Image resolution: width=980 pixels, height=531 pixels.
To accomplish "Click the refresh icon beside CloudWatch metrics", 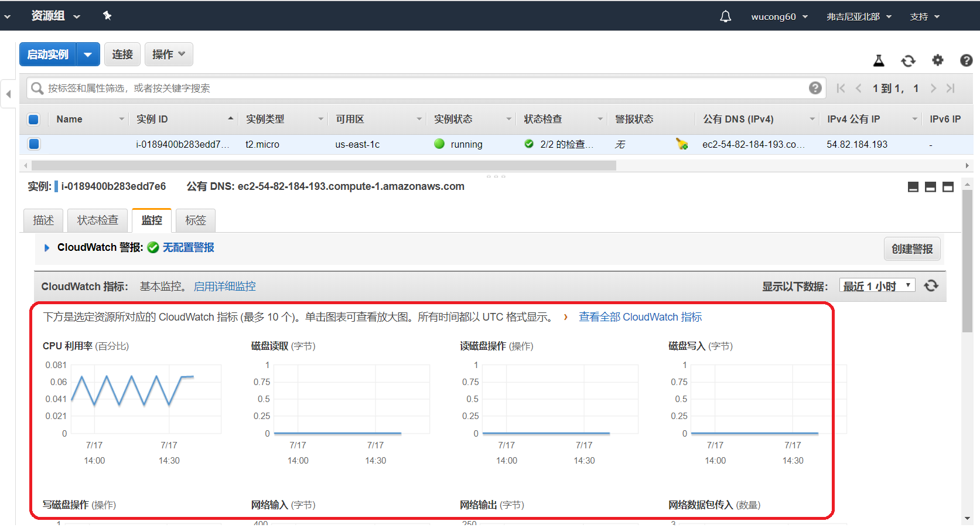I will point(931,286).
